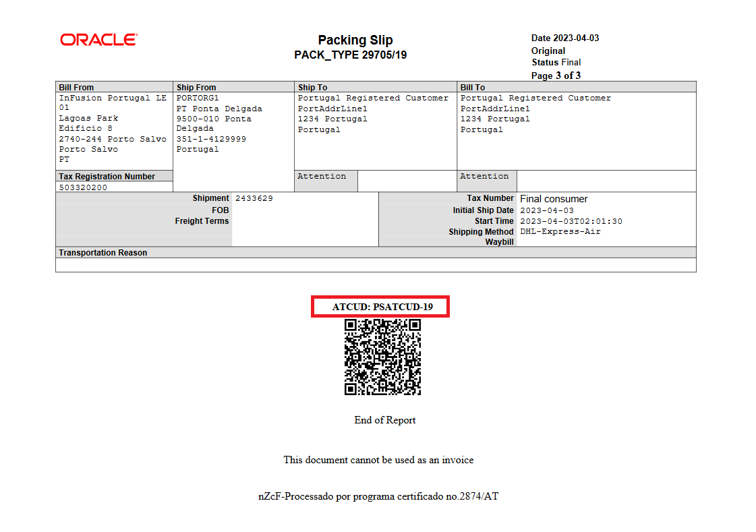
Task: Click the Tax Number label
Action: 490,198
